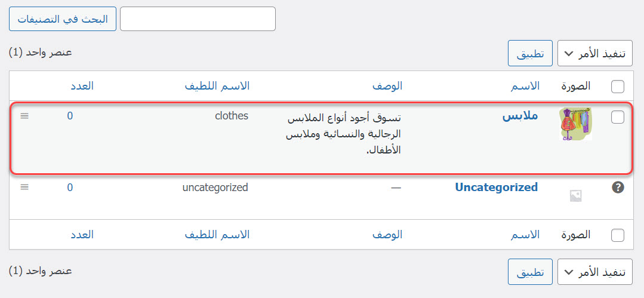Open the ملابس category name link
644x298 pixels.
click(520, 116)
